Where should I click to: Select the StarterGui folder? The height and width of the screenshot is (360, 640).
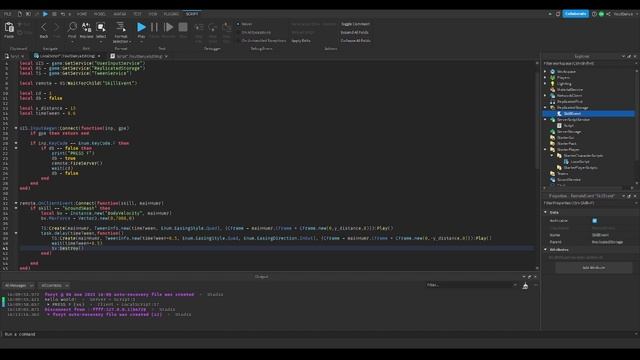pyautogui.click(x=565, y=138)
